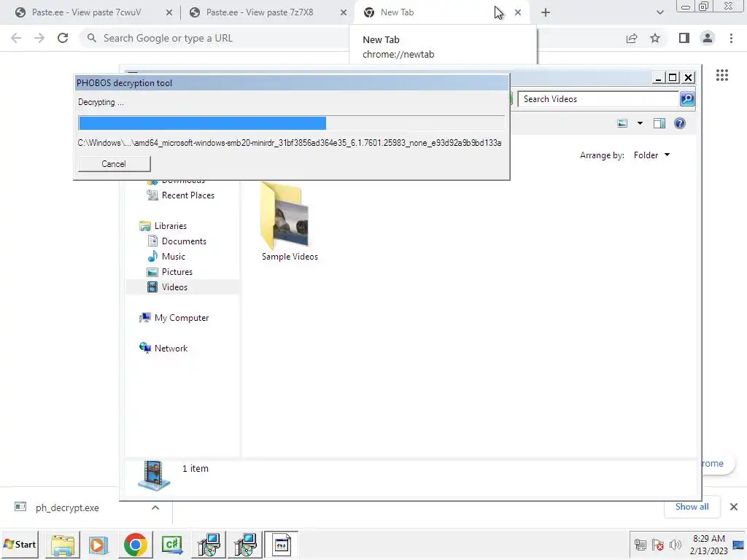This screenshot has height=560, width=747.
Task: Close the Chrome downloads bar
Action: click(734, 507)
